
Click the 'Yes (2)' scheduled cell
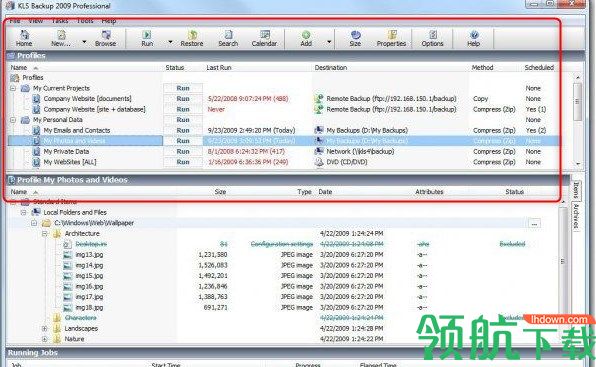pyautogui.click(x=536, y=130)
